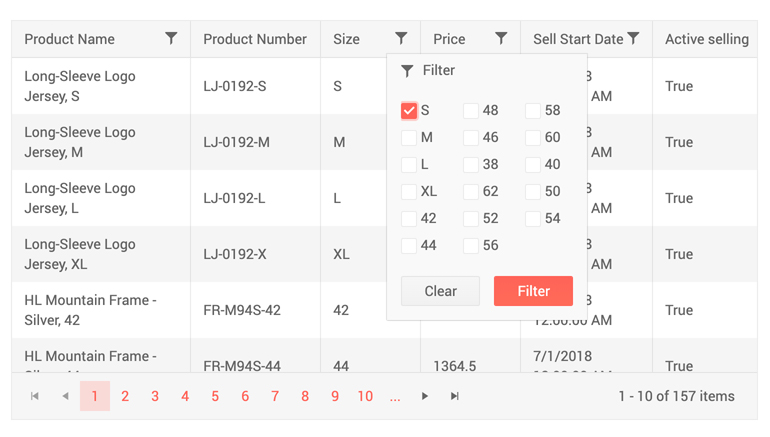Screen dimensions: 770x437
Task: Go to page 10
Action: pos(365,396)
